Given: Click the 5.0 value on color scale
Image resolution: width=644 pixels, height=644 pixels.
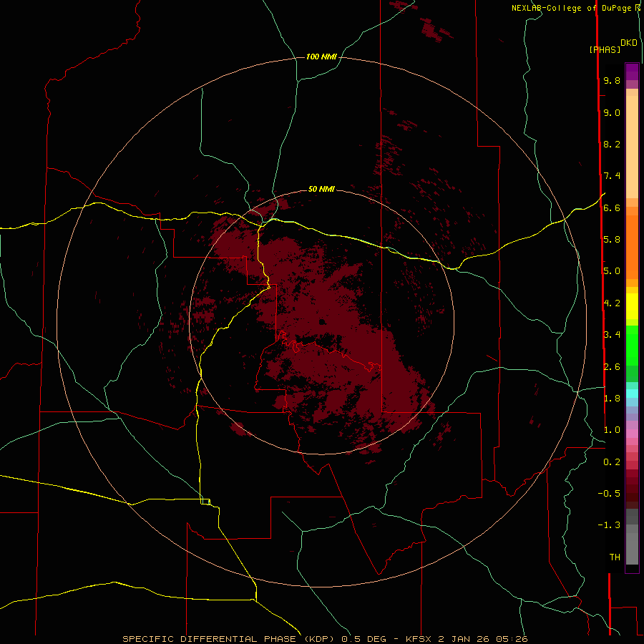Looking at the screenshot, I should (x=612, y=271).
